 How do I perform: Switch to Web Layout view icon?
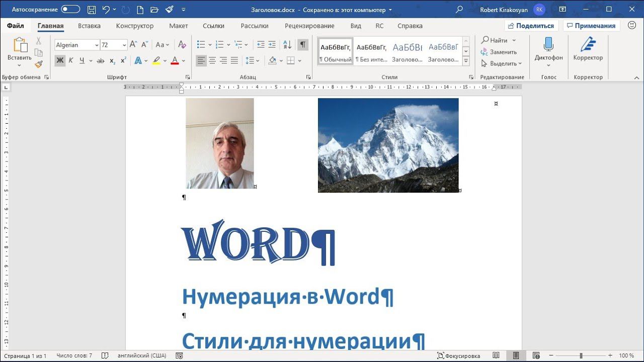536,355
